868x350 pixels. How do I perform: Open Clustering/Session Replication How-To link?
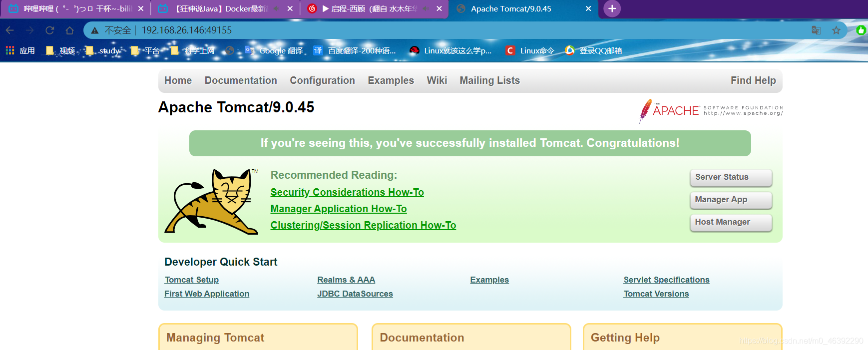363,225
